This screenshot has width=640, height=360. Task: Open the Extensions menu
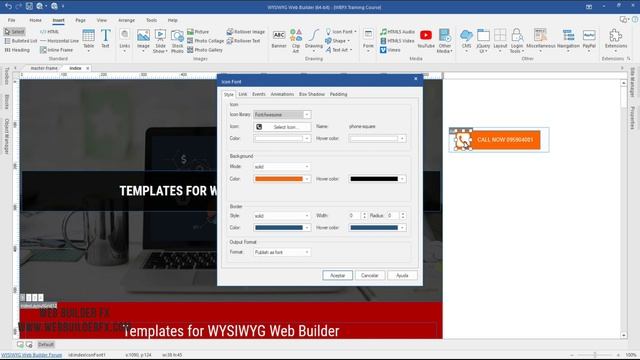click(x=616, y=40)
